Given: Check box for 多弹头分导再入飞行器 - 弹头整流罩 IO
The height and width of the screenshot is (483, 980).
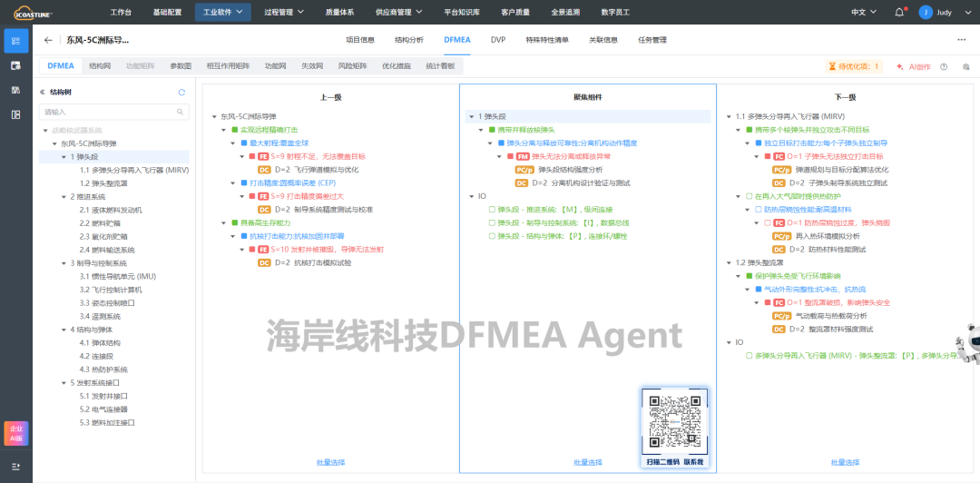Looking at the screenshot, I should pyautogui.click(x=749, y=355).
